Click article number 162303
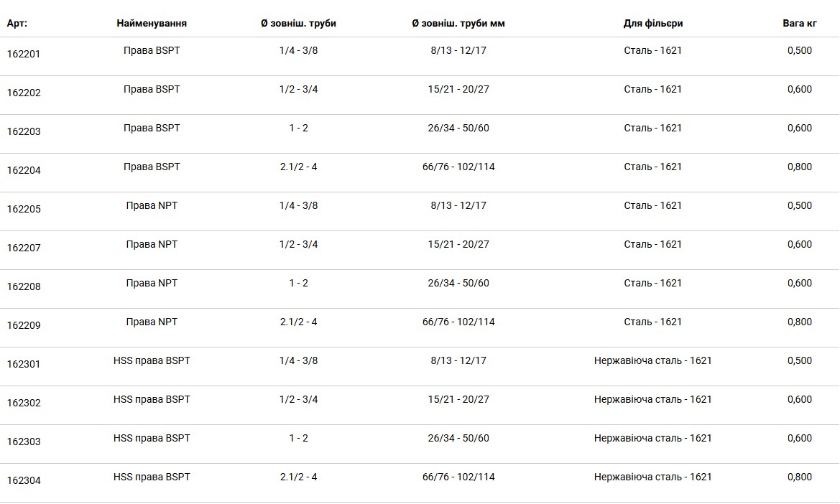Image resolution: width=840 pixels, height=504 pixels. point(24,442)
